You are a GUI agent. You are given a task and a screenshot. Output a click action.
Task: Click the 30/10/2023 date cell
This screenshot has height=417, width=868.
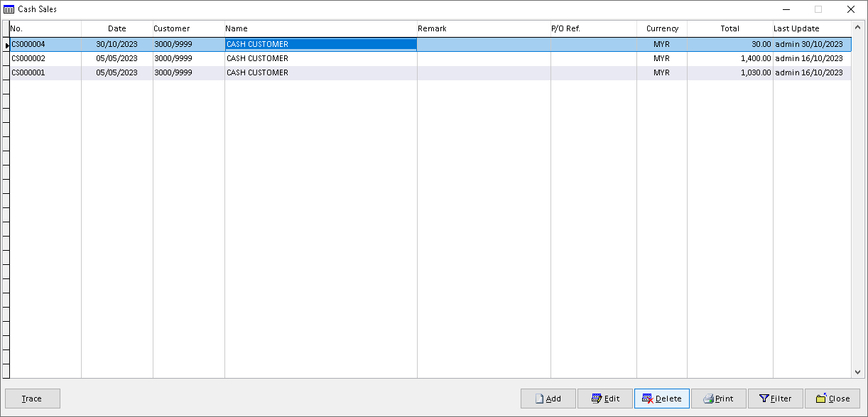tap(117, 44)
